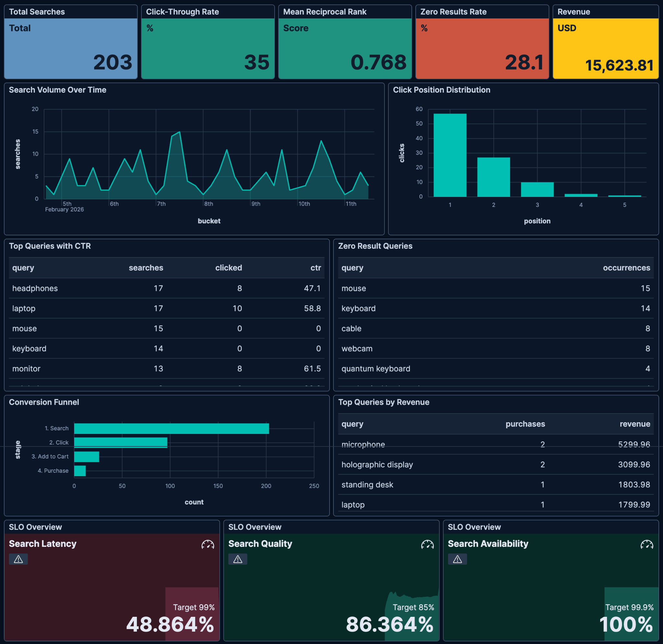The image size is (663, 644).
Task: Click cable in Zero Result Queries
Action: pyautogui.click(x=351, y=328)
